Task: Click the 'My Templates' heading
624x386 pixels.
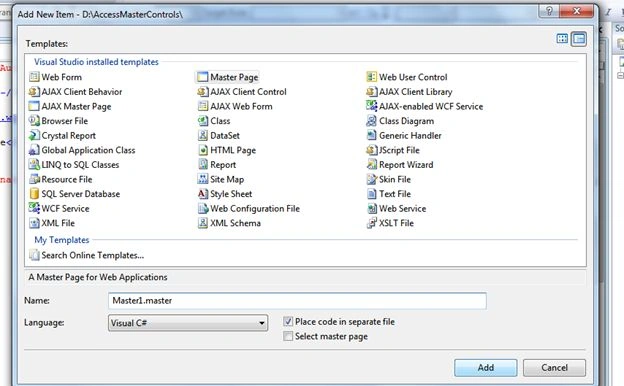Action: pyautogui.click(x=62, y=240)
